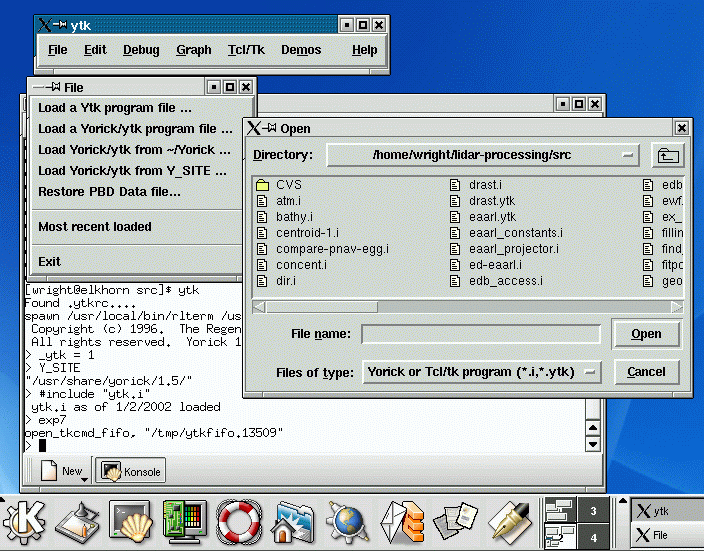Open the Tcl/Tk menu in ytk

(246, 50)
